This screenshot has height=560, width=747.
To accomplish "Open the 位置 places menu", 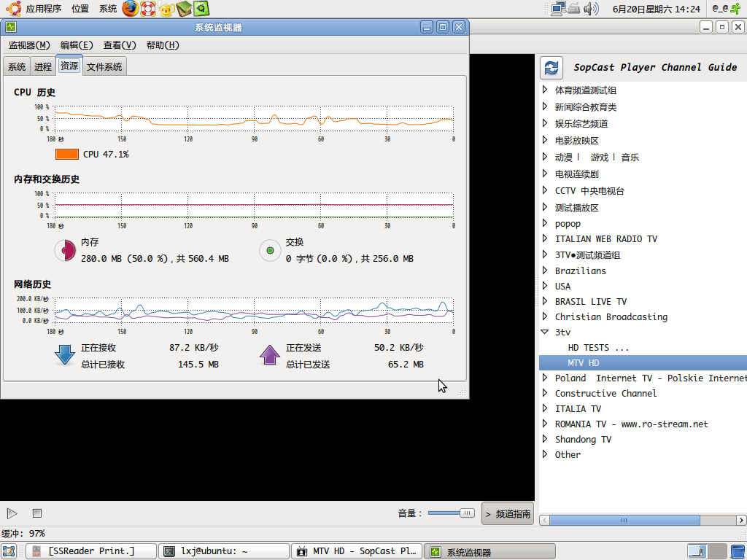I will 80,9.
